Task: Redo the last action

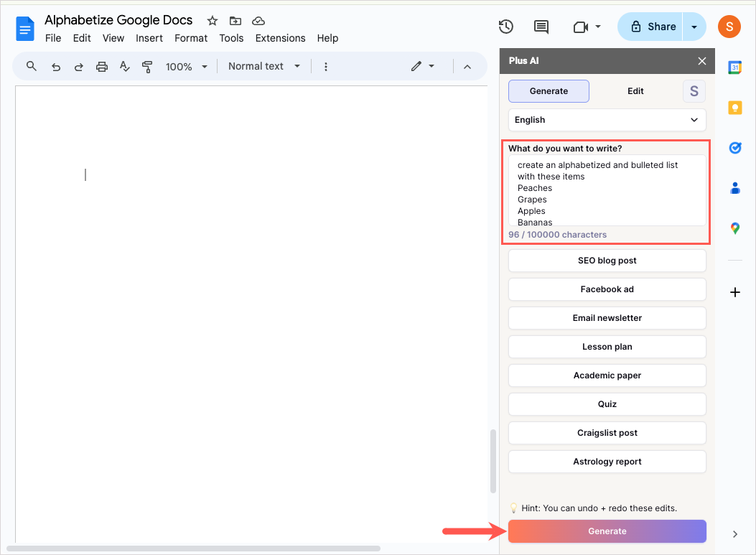Action: pos(78,67)
